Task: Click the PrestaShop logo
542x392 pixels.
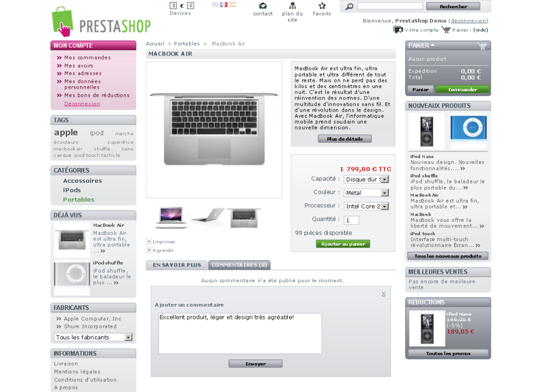Action: click(101, 22)
